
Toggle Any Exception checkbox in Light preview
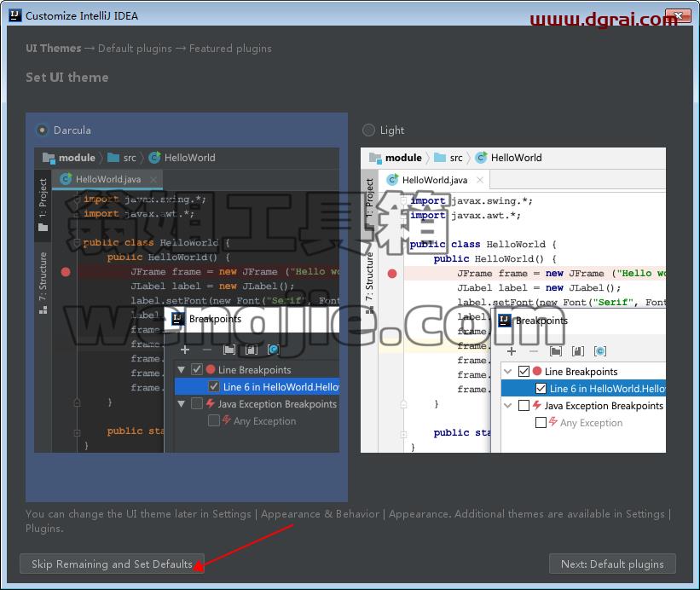click(x=541, y=422)
